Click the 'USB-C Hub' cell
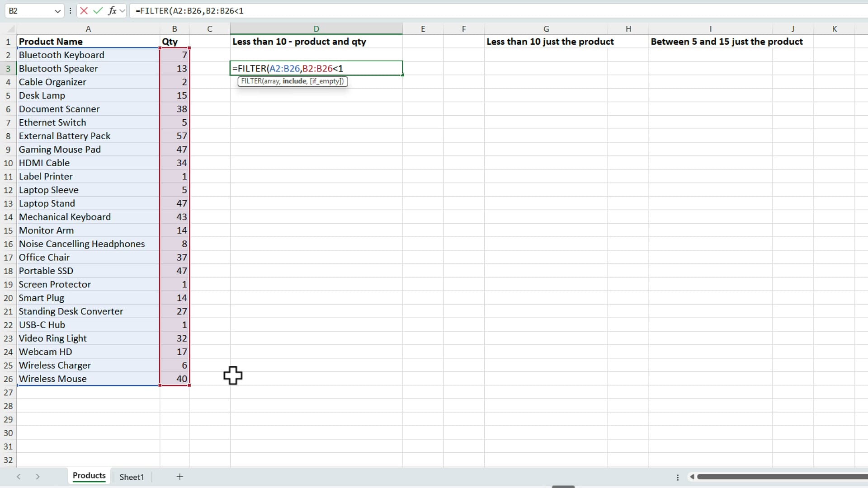This screenshot has height=488, width=868. [88, 325]
